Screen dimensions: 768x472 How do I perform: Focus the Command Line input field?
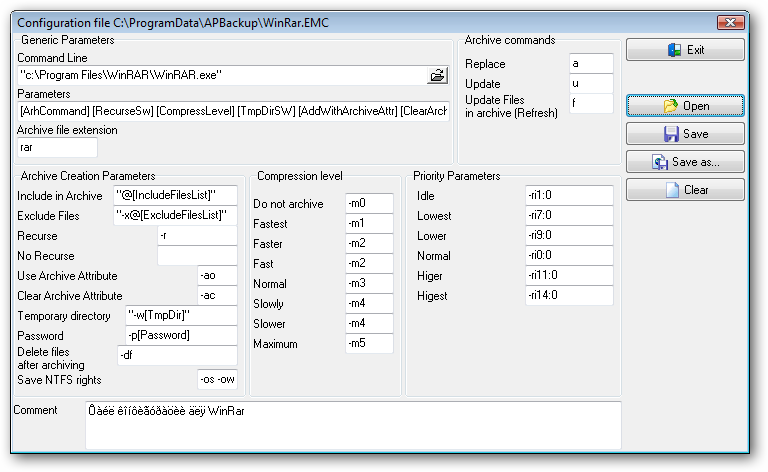click(222, 75)
